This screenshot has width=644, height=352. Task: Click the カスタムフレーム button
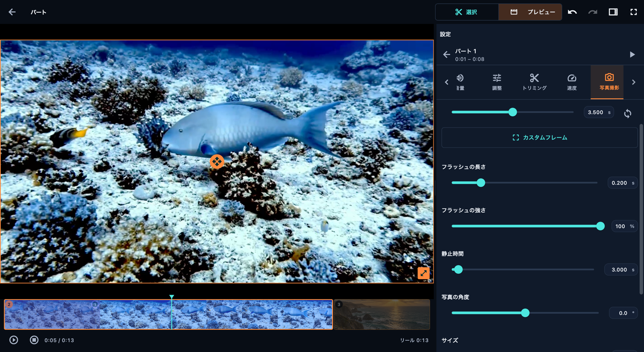(539, 137)
